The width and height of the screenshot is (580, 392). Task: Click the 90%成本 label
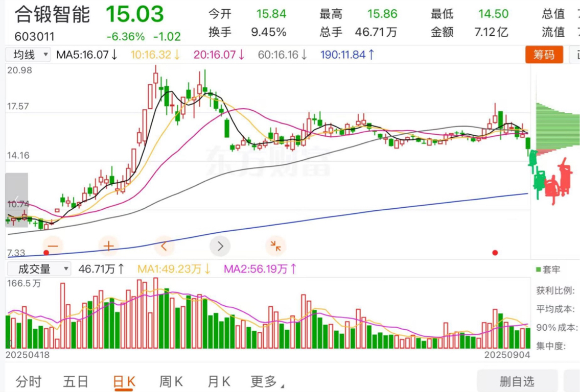point(556,327)
